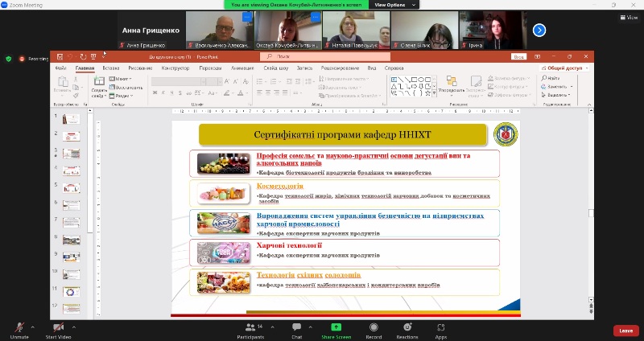Open the Reactions menu
644x341 pixels.
(407, 327)
